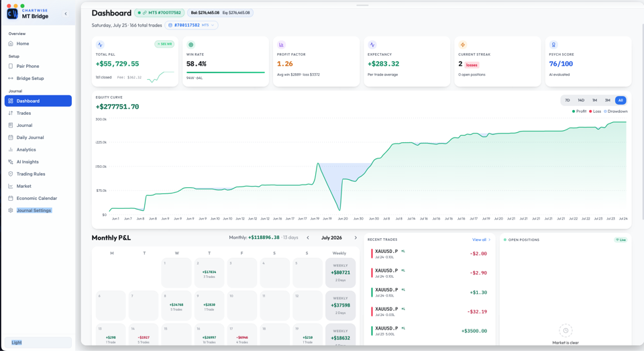This screenshot has height=351, width=644.
Task: Click the Dashboard grid icon
Action: (11, 101)
